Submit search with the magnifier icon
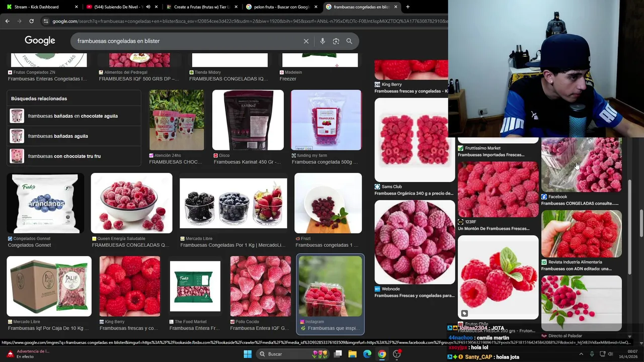This screenshot has width=644, height=362. click(349, 41)
